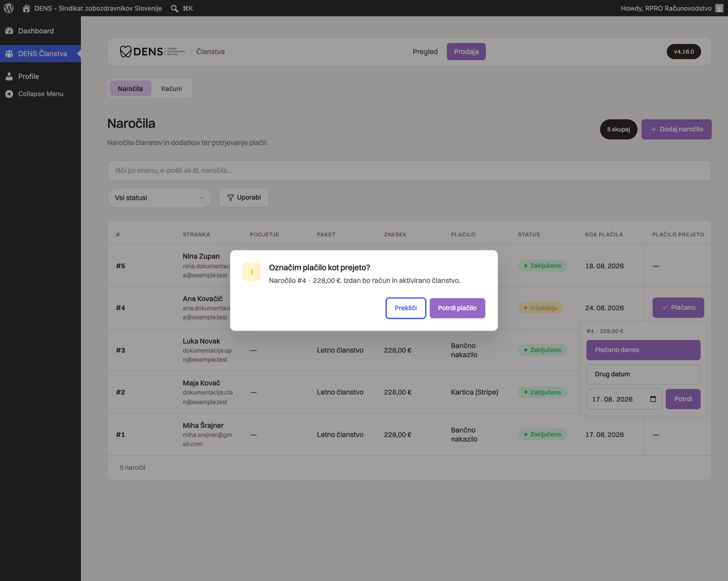Apply filters with the Uporabi button
This screenshot has width=728, height=581.
pos(244,197)
